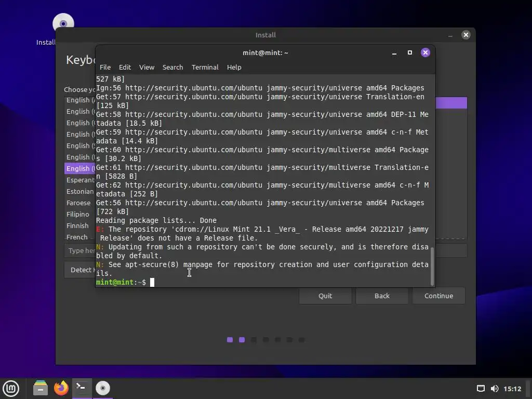Select Faroese keyboard layout in installer
532x399 pixels.
pos(80,203)
